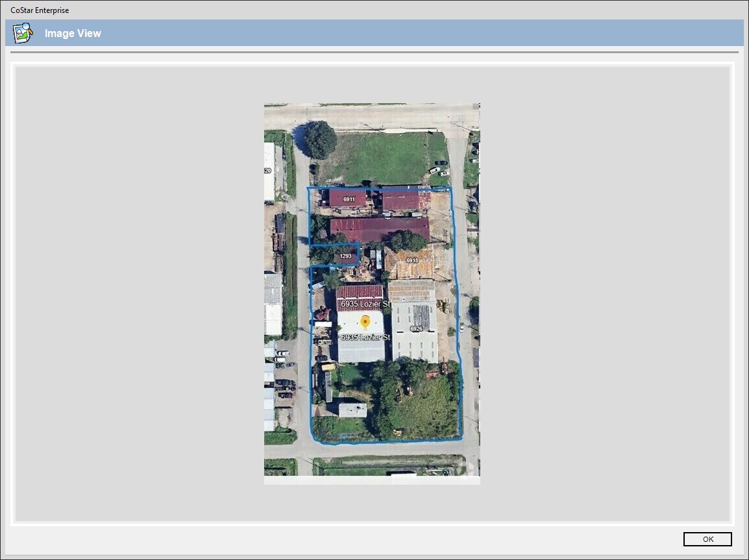Click the road at top of aerial
This screenshot has height=560, width=749.
pos(371,117)
